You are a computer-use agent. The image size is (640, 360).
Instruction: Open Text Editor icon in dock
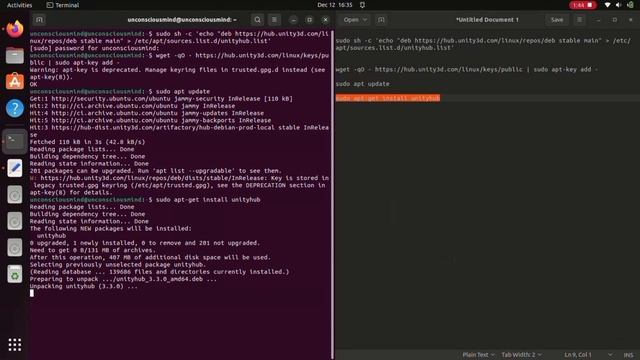(x=15, y=168)
